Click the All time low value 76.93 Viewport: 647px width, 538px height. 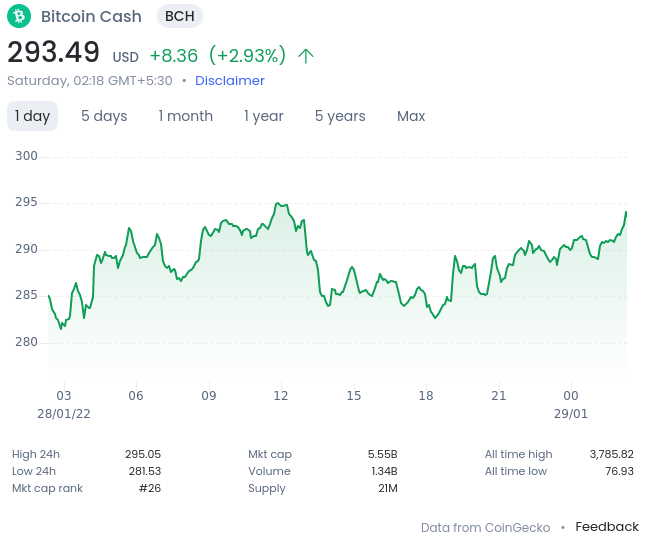tap(619, 471)
